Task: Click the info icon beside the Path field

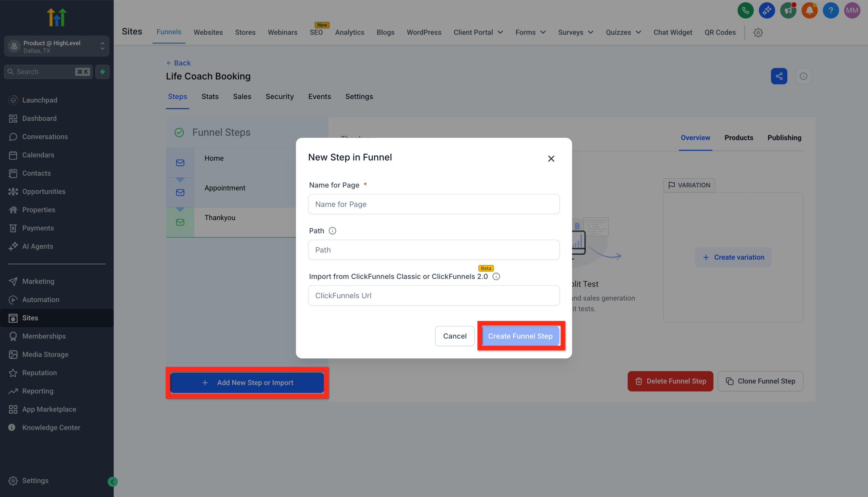Action: [333, 231]
